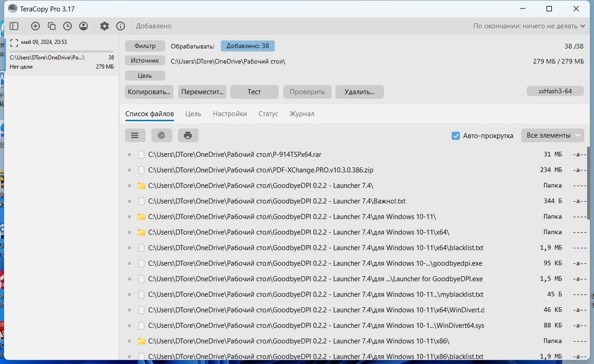The height and width of the screenshot is (364, 594).
Task: Switch to Цель tab
Action: point(193,114)
